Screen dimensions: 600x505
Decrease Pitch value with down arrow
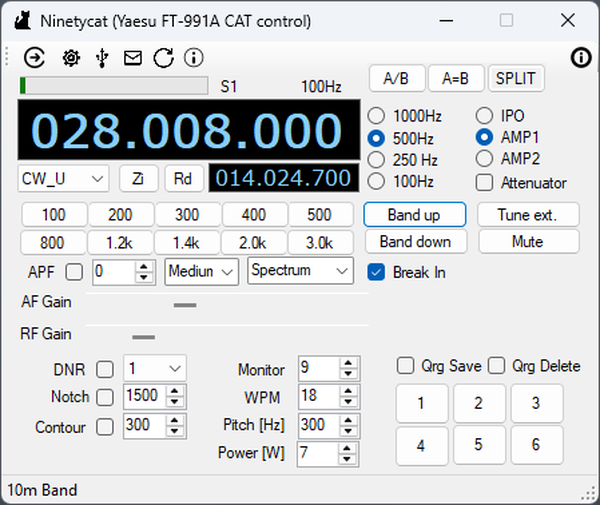348,431
